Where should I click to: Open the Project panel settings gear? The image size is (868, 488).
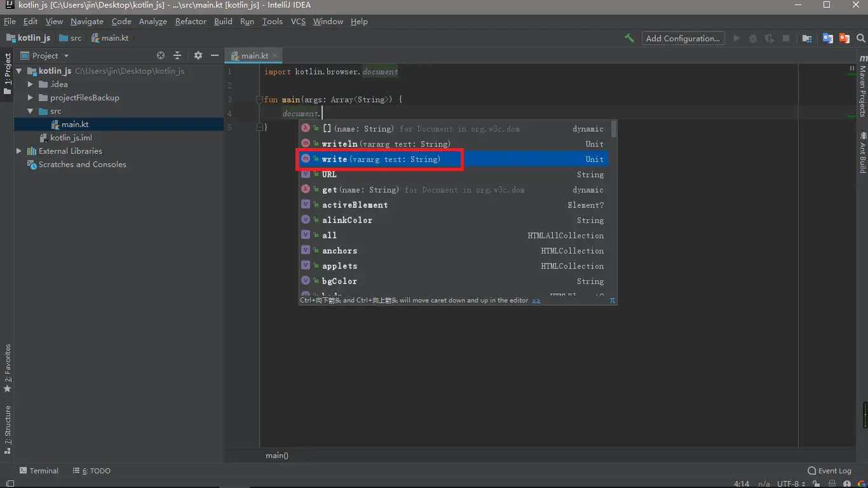(x=198, y=55)
